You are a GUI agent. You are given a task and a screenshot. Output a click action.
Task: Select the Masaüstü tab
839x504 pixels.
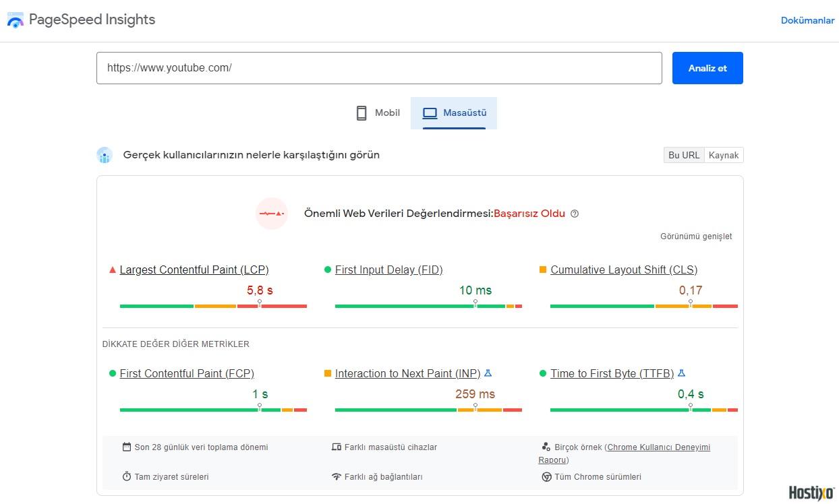[454, 113]
